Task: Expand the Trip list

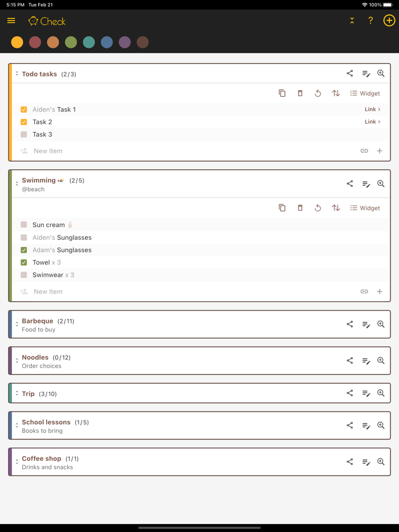Action: coord(16,393)
